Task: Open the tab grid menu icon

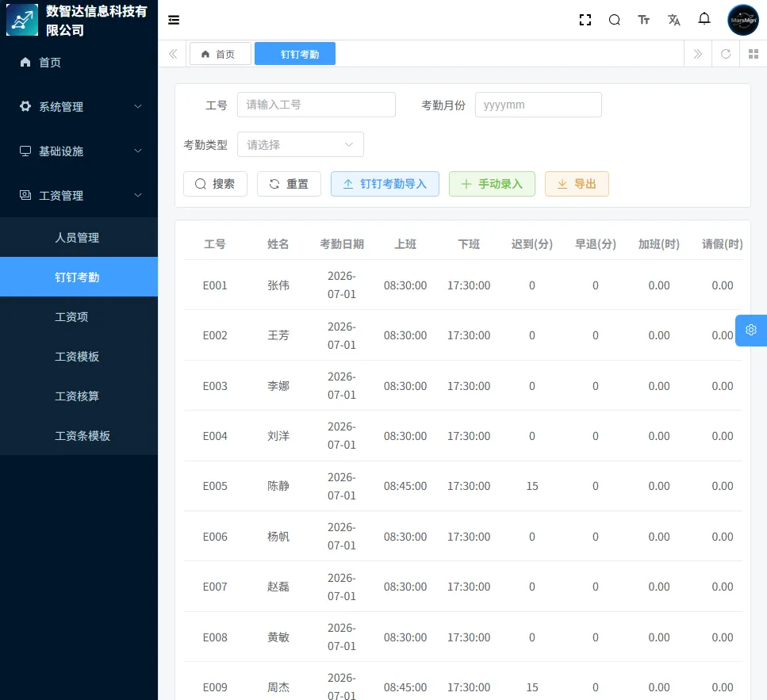Action: pos(754,54)
